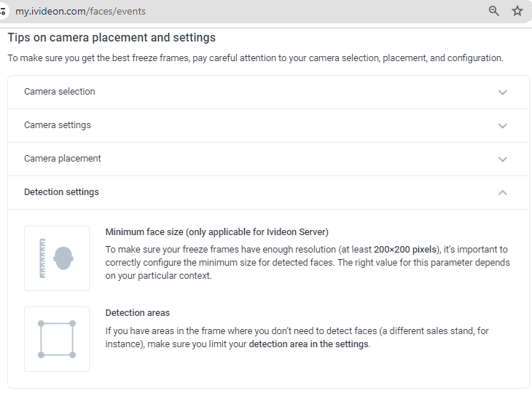This screenshot has height=396, width=532.
Task: Expand Camera placement using its chevron arrow
Action: [502, 159]
